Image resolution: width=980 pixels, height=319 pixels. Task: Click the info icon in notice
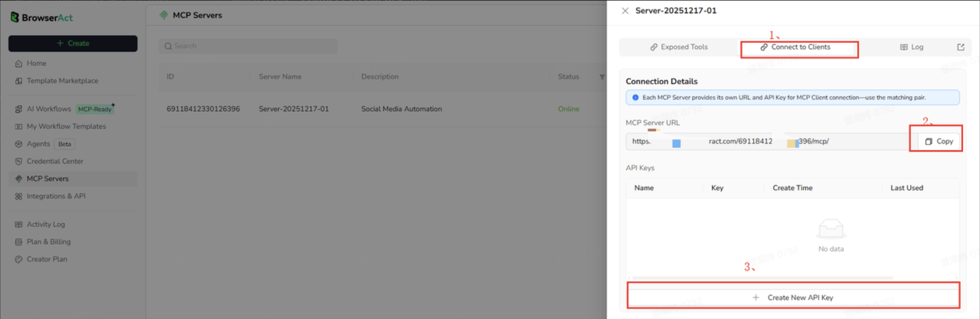635,97
